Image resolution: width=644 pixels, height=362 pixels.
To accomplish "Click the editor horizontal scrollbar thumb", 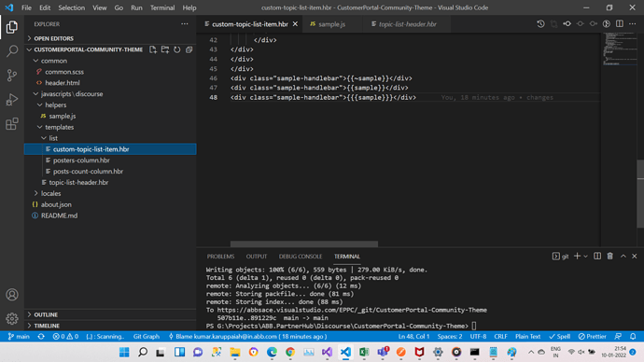I will (x=304, y=244).
